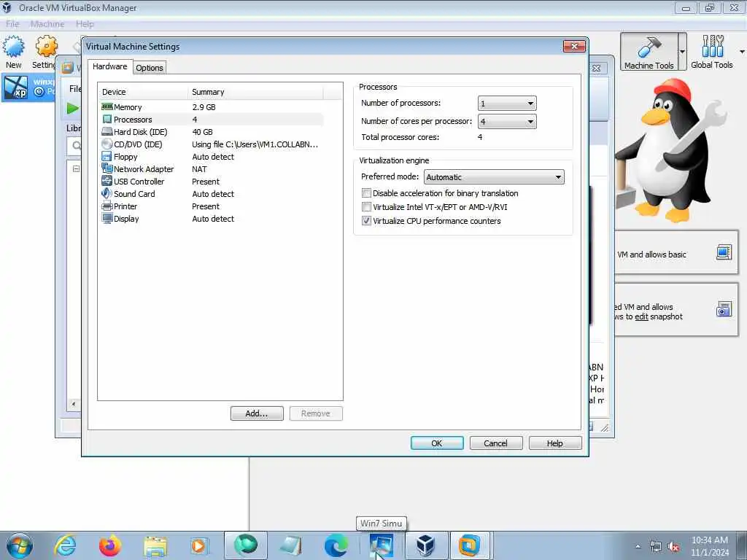Click the '2.9 GB' memory summary
Viewport: 747px width, 560px height.
[204, 107]
